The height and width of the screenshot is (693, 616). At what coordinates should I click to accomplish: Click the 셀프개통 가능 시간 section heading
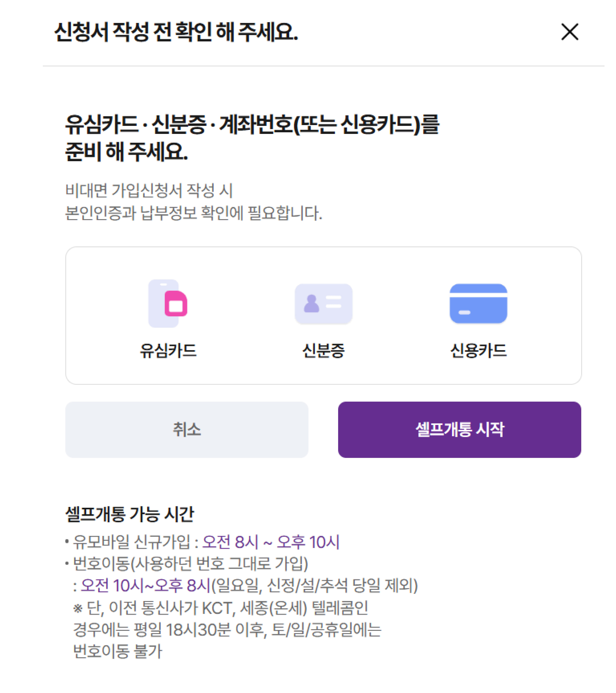coord(129,514)
